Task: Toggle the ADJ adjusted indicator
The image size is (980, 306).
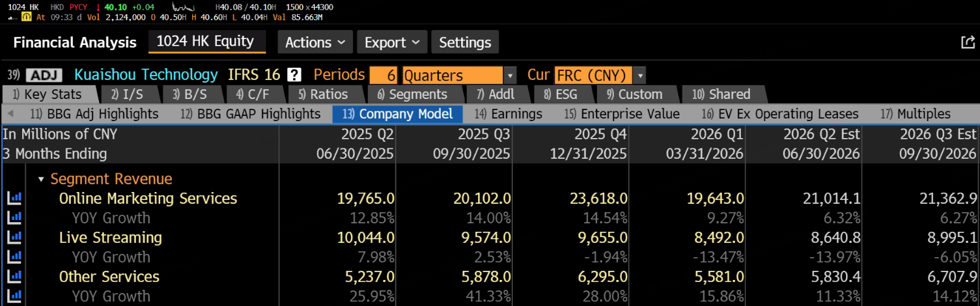Action: [x=44, y=75]
